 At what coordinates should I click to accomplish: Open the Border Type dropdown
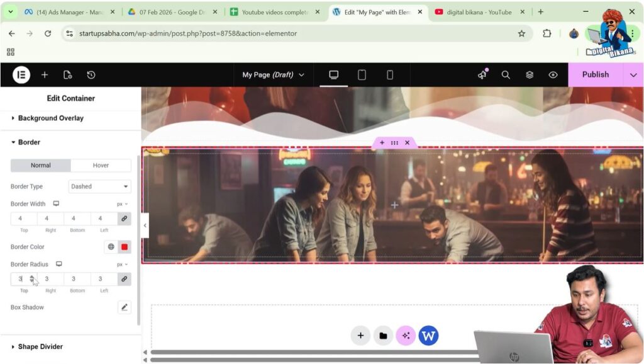coord(99,186)
